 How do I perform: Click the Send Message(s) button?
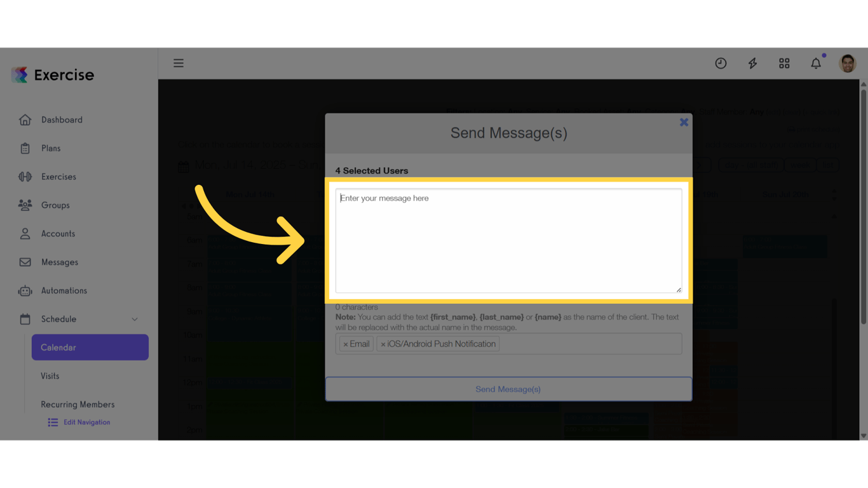508,389
